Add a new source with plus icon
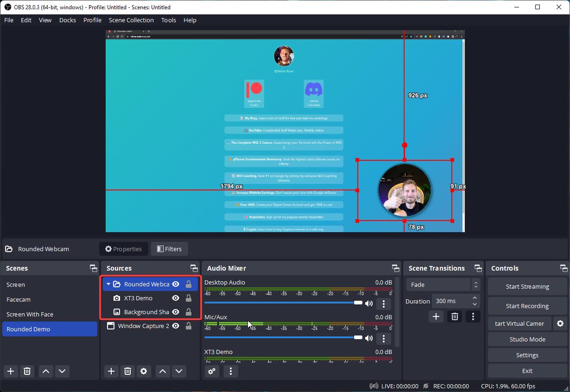 click(111, 371)
